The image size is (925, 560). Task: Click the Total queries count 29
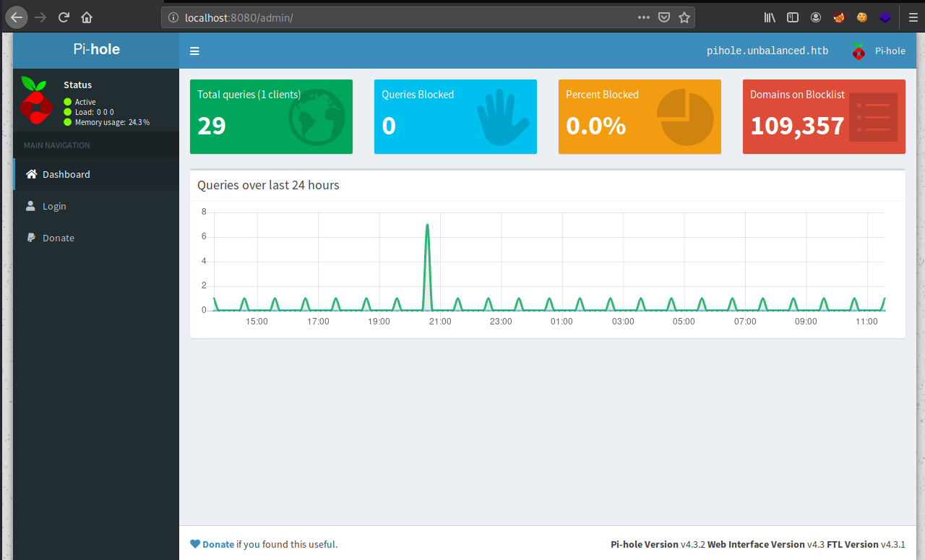coord(212,126)
